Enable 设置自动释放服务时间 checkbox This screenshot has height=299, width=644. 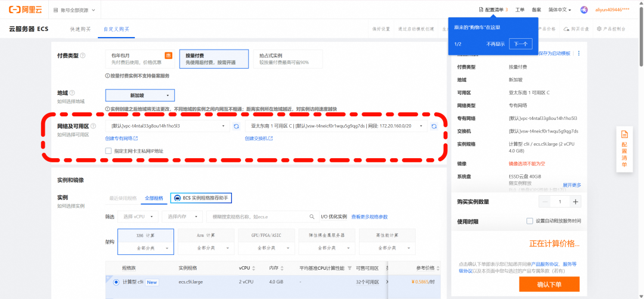[x=530, y=221]
